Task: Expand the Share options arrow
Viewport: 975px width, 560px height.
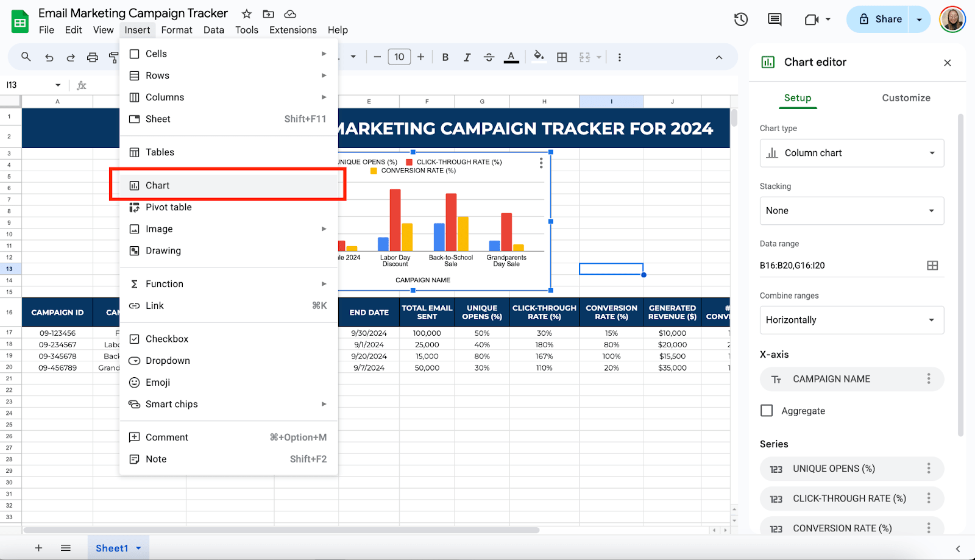Action: coord(919,19)
